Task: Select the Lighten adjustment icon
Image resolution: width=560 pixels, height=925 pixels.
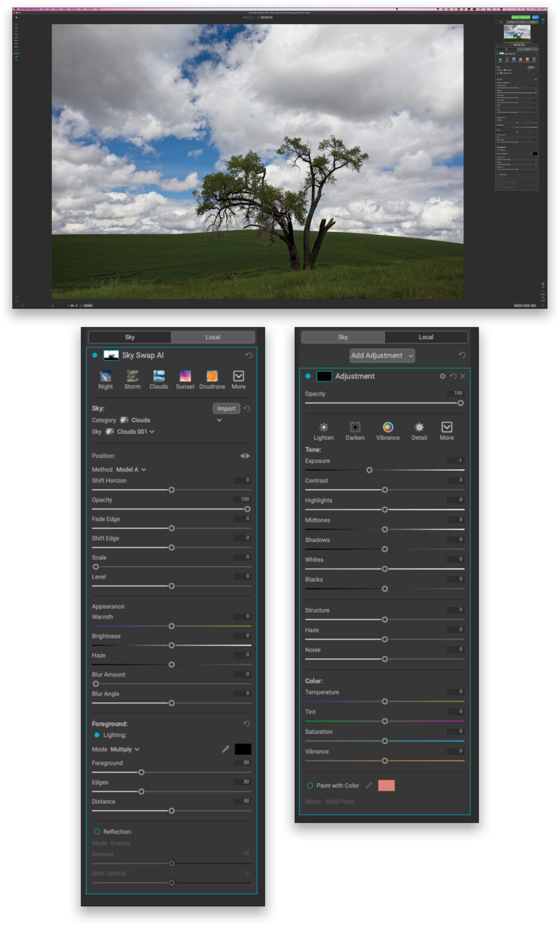Action: pos(323,428)
